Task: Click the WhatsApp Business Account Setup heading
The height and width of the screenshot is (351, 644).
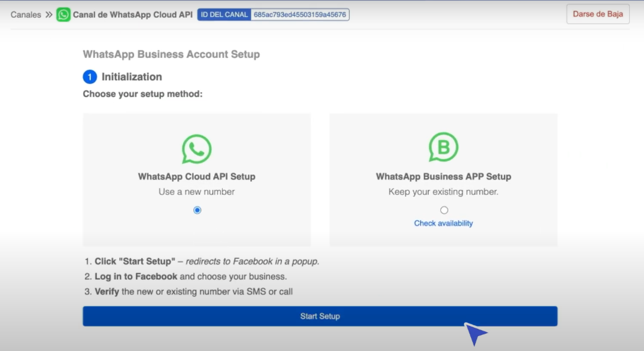Action: click(171, 54)
